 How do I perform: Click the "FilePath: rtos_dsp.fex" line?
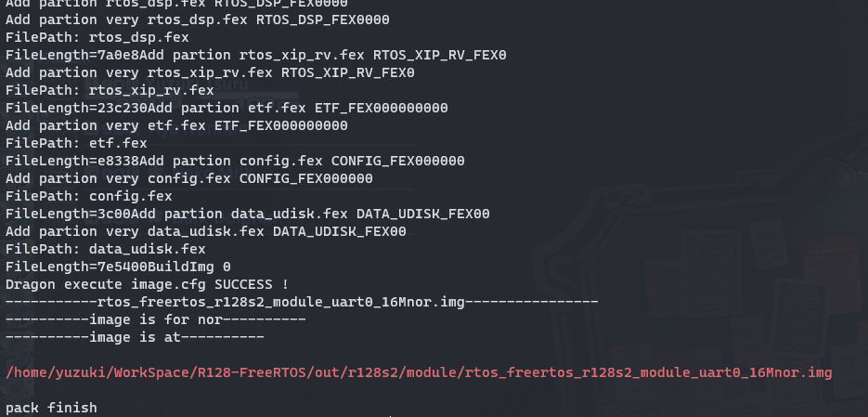(97, 38)
